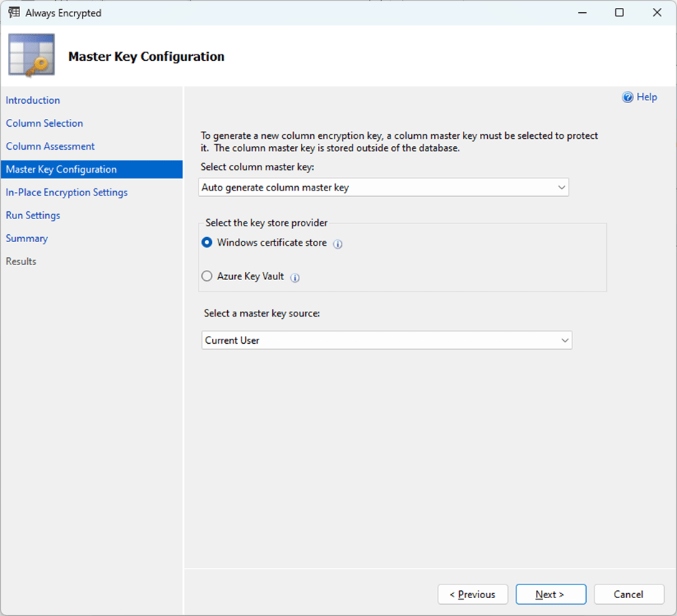
Task: Click the Previous button
Action: pyautogui.click(x=472, y=595)
